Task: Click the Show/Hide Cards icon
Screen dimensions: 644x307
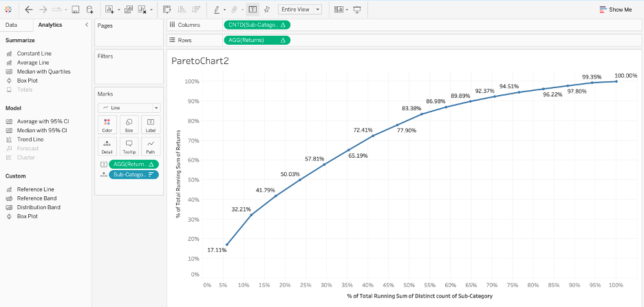Action: coord(339,10)
